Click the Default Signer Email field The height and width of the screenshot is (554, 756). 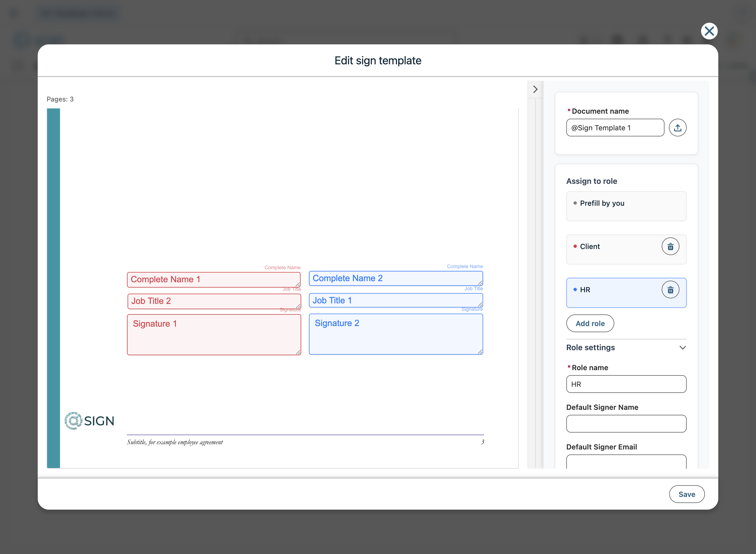[x=626, y=461]
